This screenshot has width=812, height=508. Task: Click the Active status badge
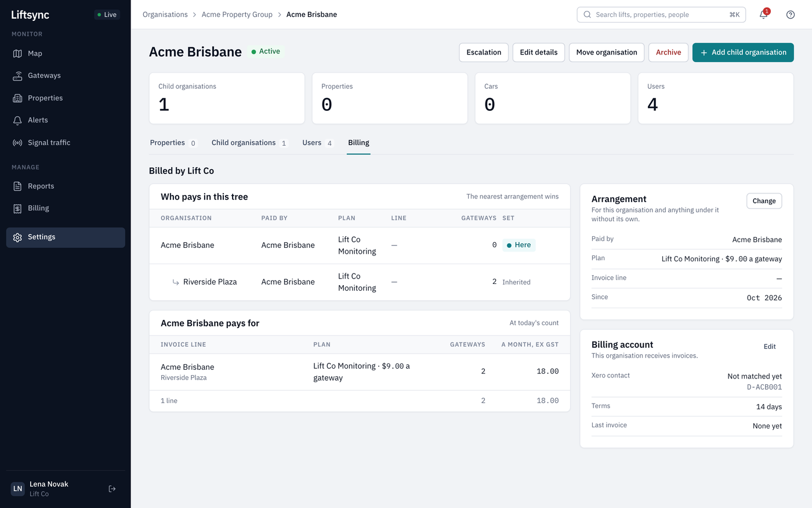pyautogui.click(x=266, y=52)
